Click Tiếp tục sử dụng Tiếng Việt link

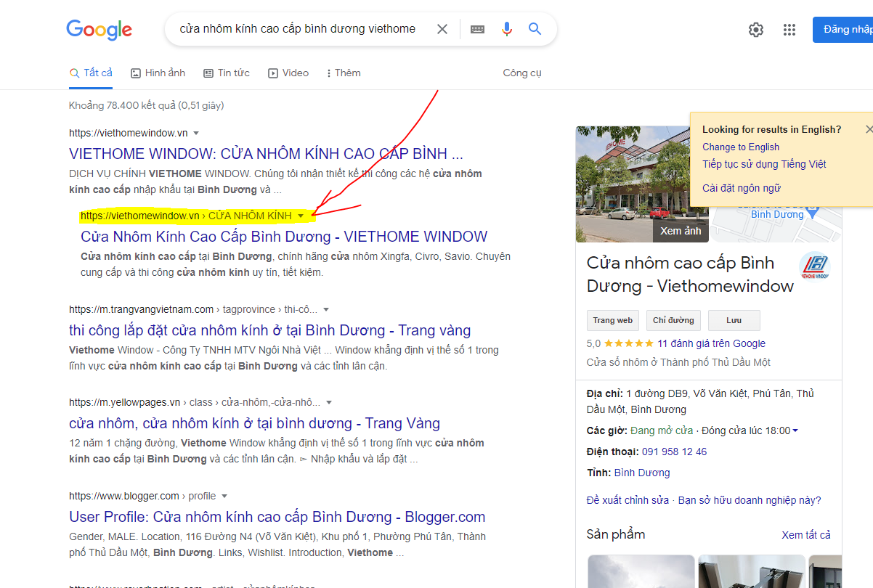click(764, 164)
